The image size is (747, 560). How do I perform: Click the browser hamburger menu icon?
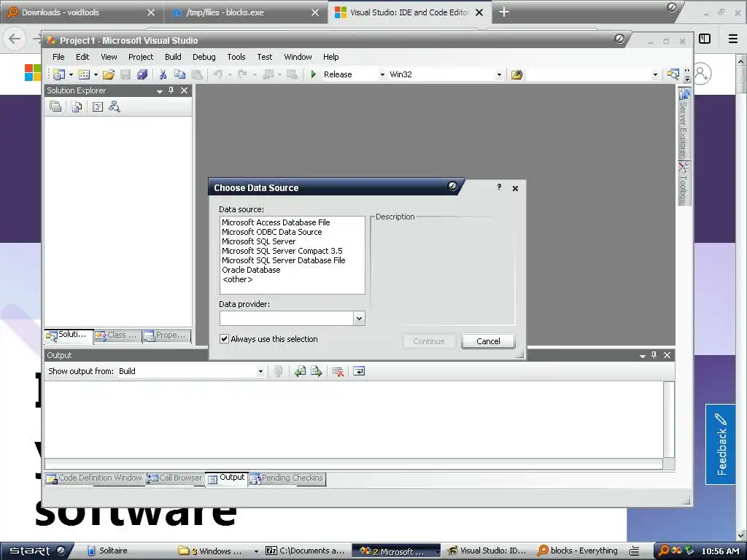pos(733,39)
